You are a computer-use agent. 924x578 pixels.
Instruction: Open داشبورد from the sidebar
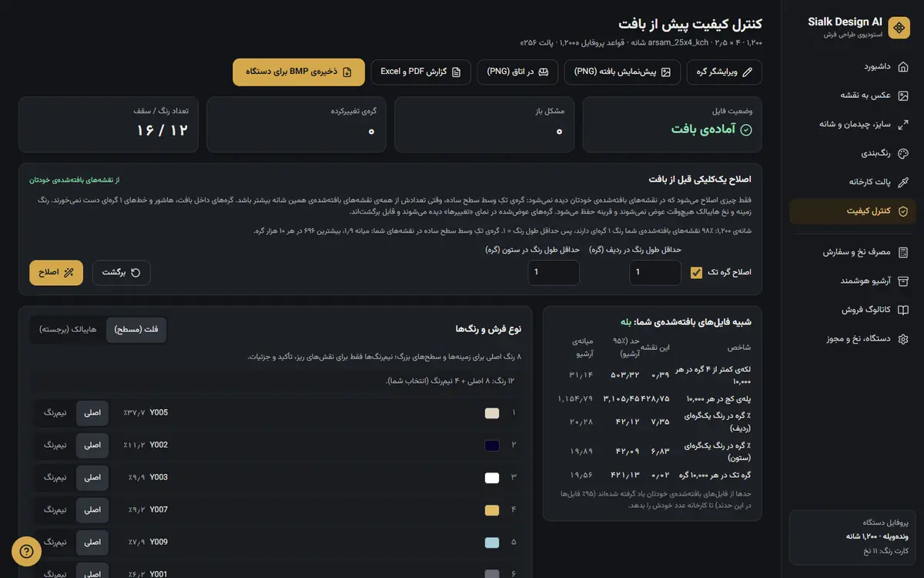852,66
